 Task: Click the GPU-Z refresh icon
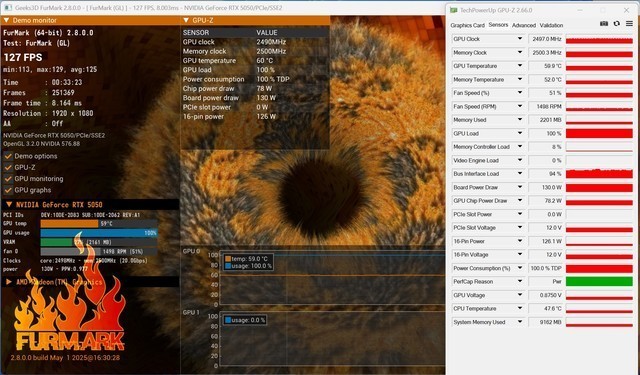point(617,24)
